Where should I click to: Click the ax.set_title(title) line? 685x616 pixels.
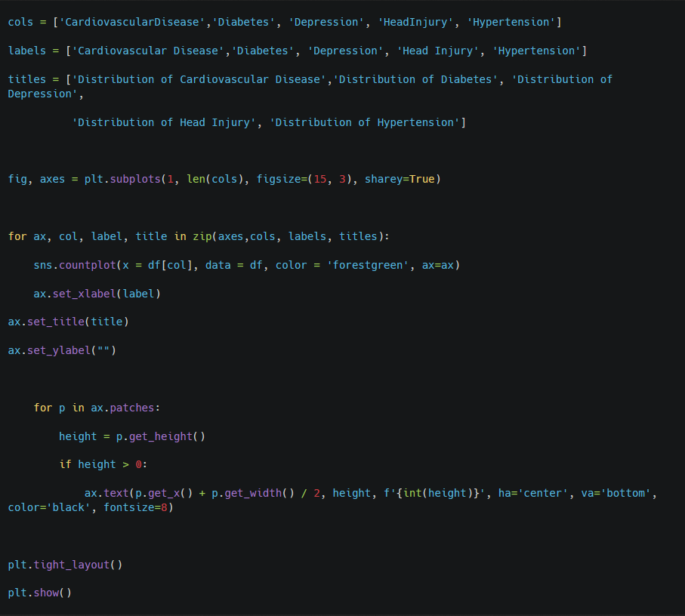68,322
